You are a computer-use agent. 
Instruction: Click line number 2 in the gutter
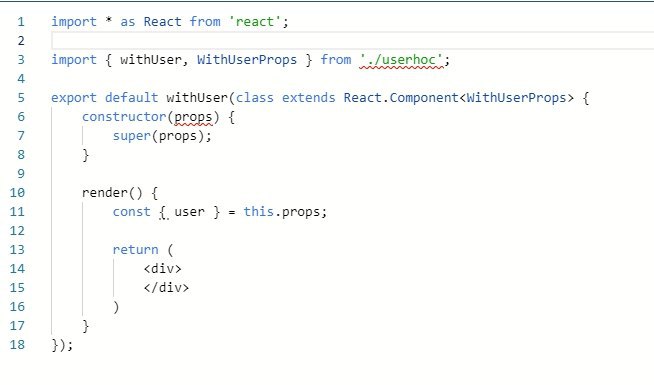pyautogui.click(x=21, y=41)
